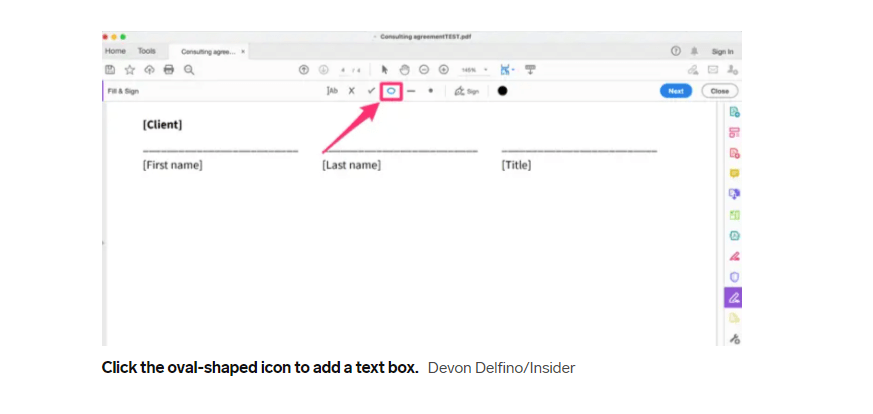The image size is (873, 414).
Task: Choose the crossmark X tool
Action: (351, 90)
